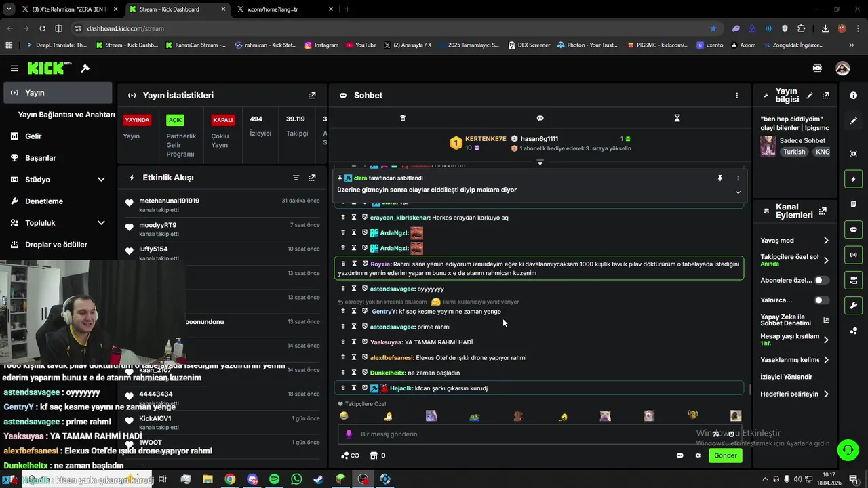Click the wrench icon in right rail
Viewport: 868px width, 488px height.
coord(853,305)
